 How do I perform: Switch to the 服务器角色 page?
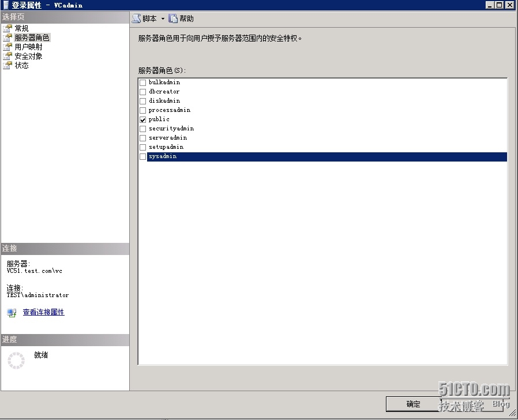click(32, 37)
